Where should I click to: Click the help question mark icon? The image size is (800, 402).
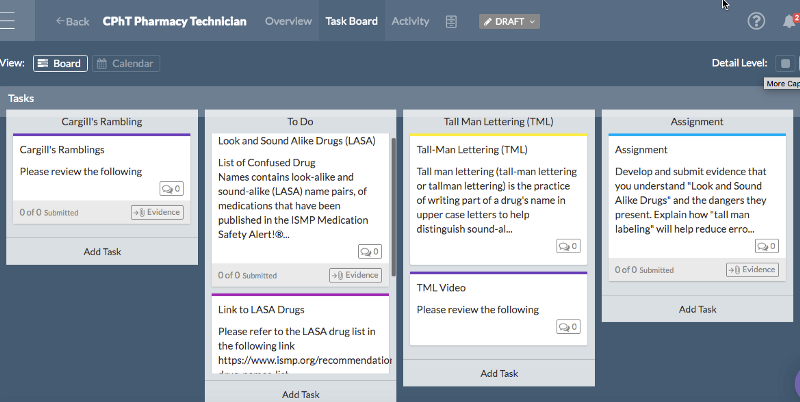point(756,21)
